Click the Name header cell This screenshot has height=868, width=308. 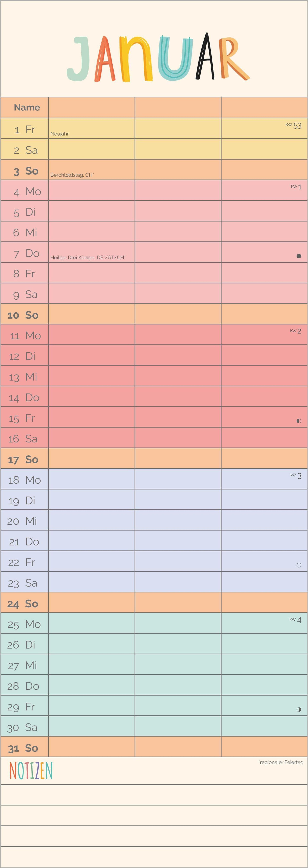tap(27, 107)
